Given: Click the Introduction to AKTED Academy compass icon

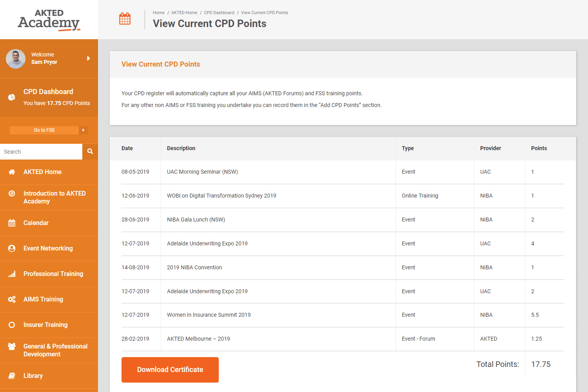Looking at the screenshot, I should [x=12, y=193].
